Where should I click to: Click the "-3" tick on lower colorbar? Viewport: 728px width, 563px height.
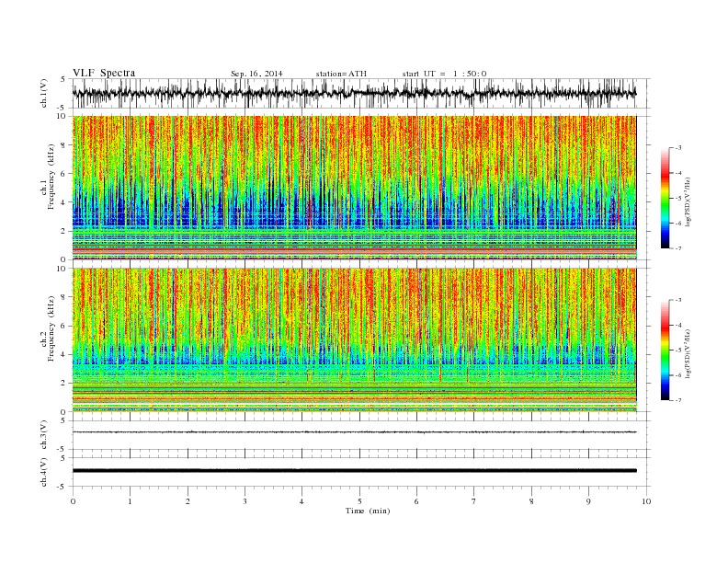(677, 300)
